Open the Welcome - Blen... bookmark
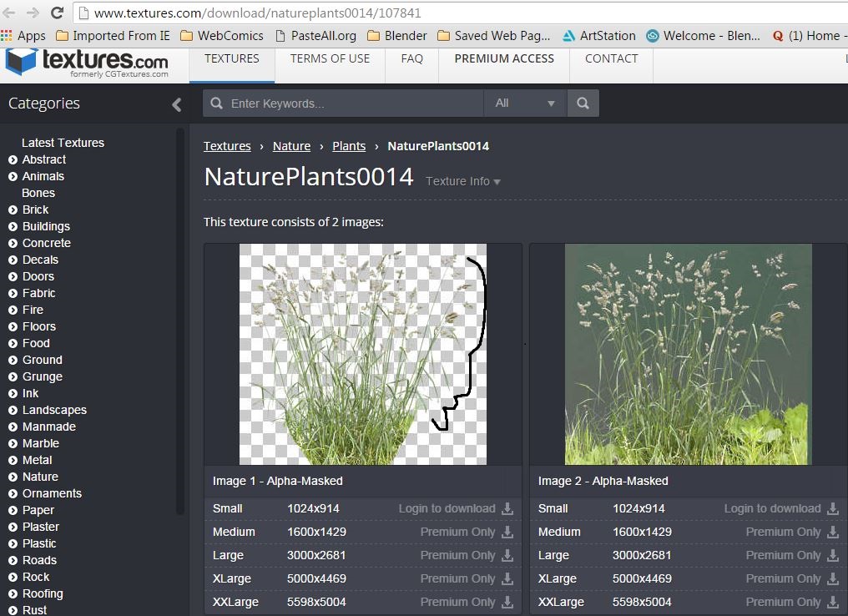Screen dimensions: 848x616 point(703,36)
